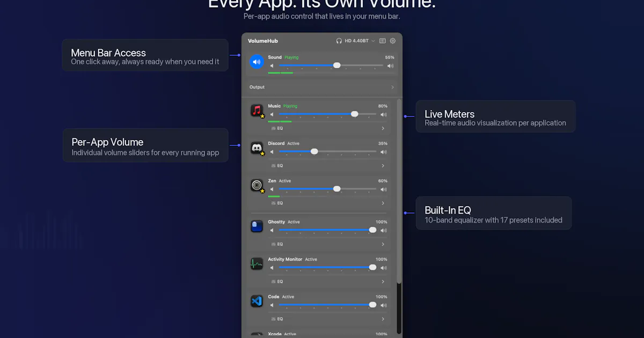Click the Discord volume slider handle
The height and width of the screenshot is (338, 644).
pyautogui.click(x=314, y=151)
